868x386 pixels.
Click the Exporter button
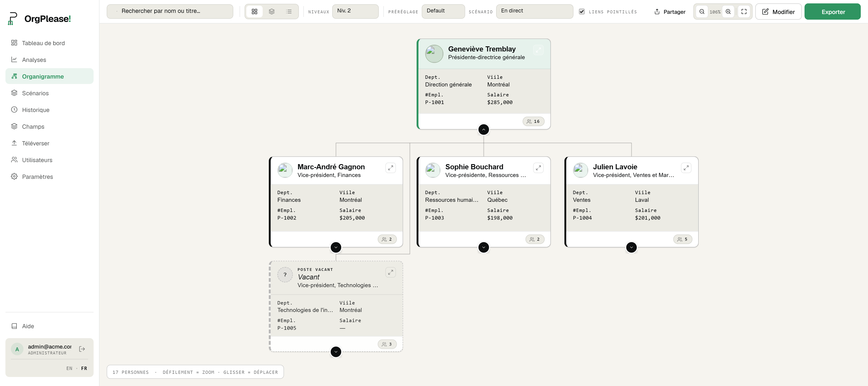(x=832, y=12)
